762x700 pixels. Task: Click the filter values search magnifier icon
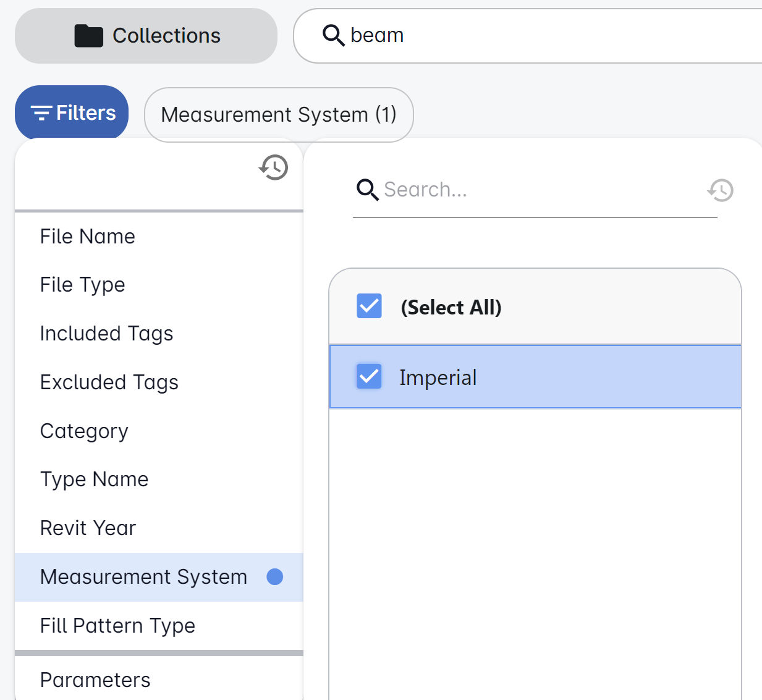(x=367, y=190)
